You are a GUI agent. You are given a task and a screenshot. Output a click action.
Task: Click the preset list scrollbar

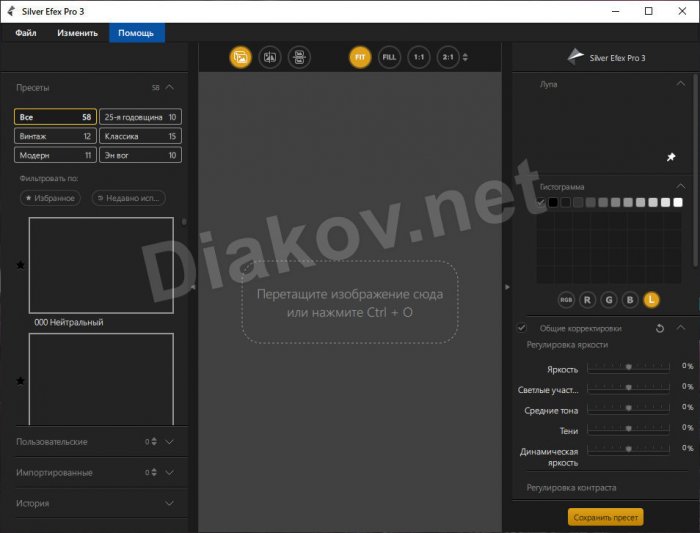tap(184, 221)
